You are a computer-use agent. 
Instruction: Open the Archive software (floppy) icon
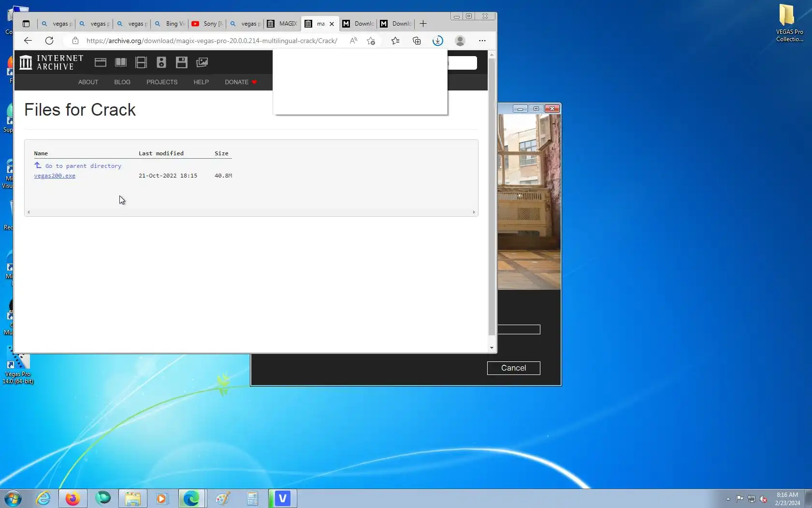[x=182, y=62]
